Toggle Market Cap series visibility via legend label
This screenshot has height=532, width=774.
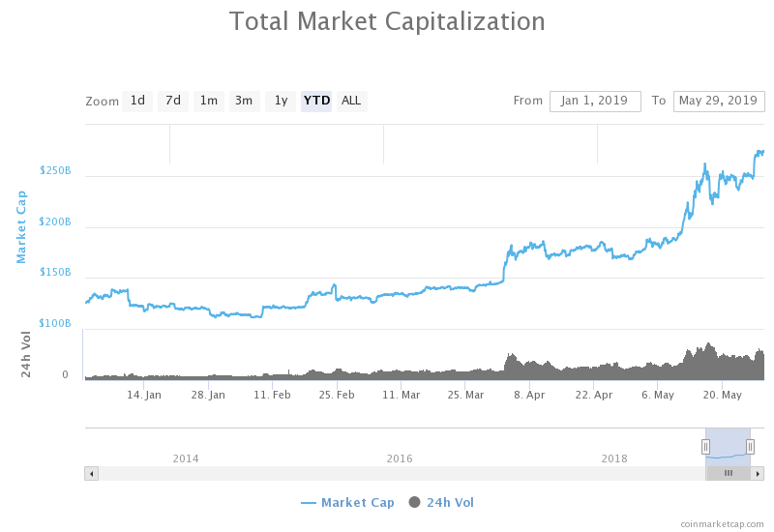tap(357, 502)
